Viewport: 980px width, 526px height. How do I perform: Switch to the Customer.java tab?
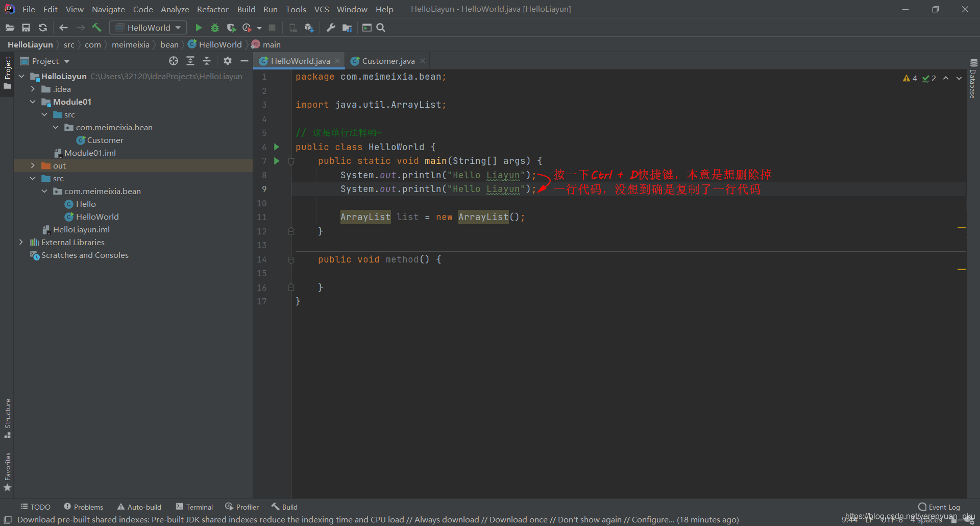(388, 61)
